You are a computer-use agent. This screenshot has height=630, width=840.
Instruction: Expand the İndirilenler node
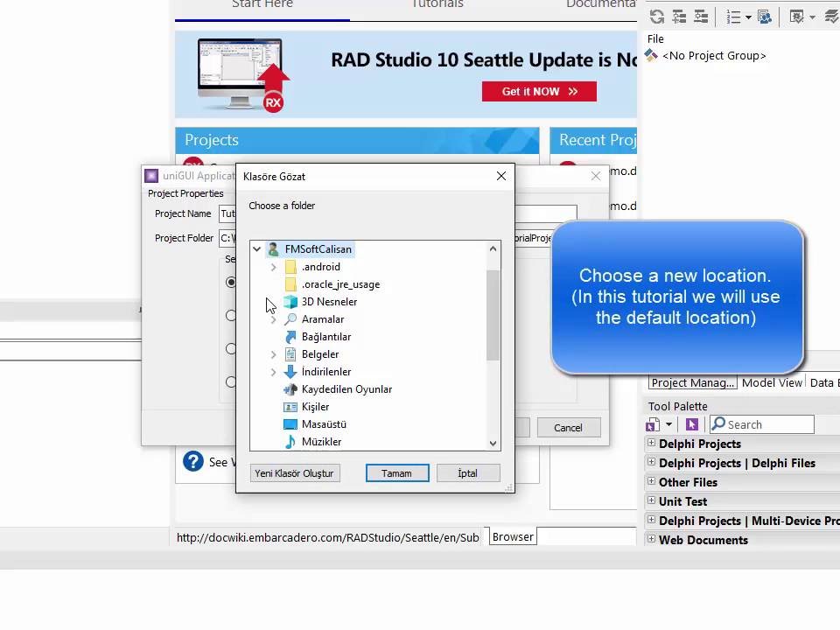tap(274, 372)
